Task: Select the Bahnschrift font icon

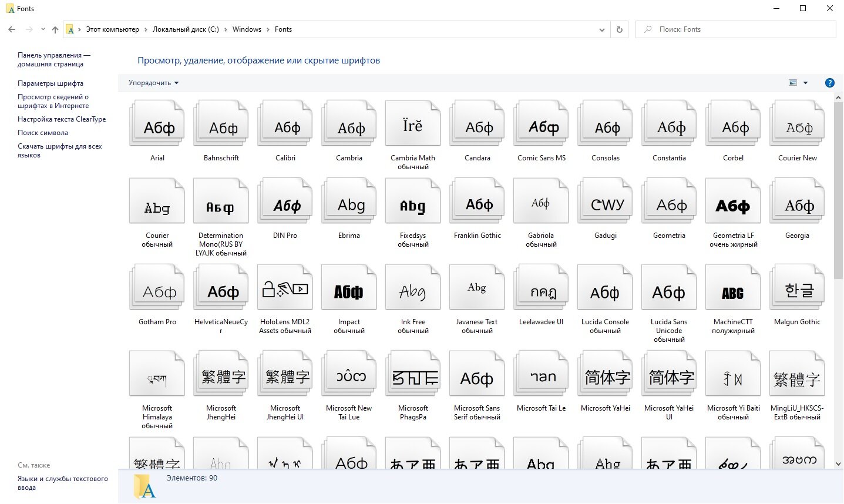Action: pyautogui.click(x=221, y=123)
